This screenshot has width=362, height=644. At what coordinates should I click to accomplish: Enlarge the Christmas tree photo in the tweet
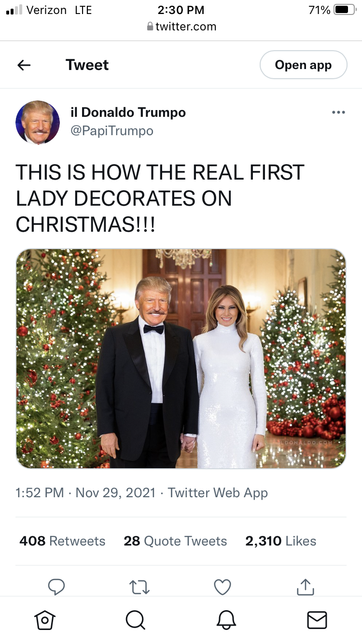coord(181,359)
